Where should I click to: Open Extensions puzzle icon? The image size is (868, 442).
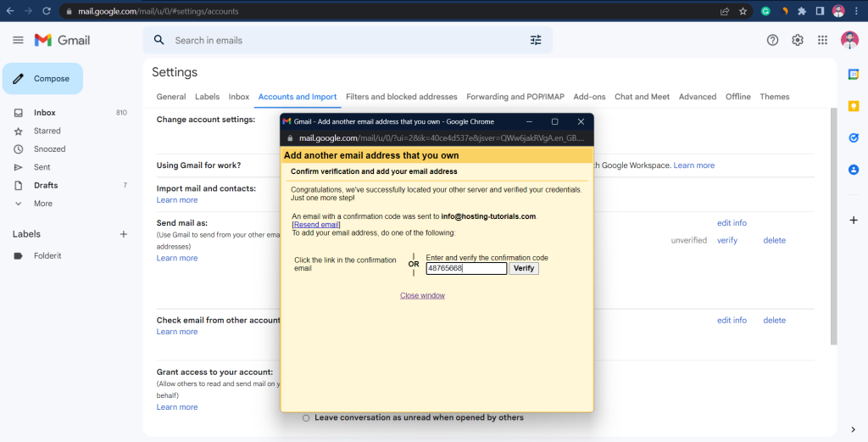(802, 11)
